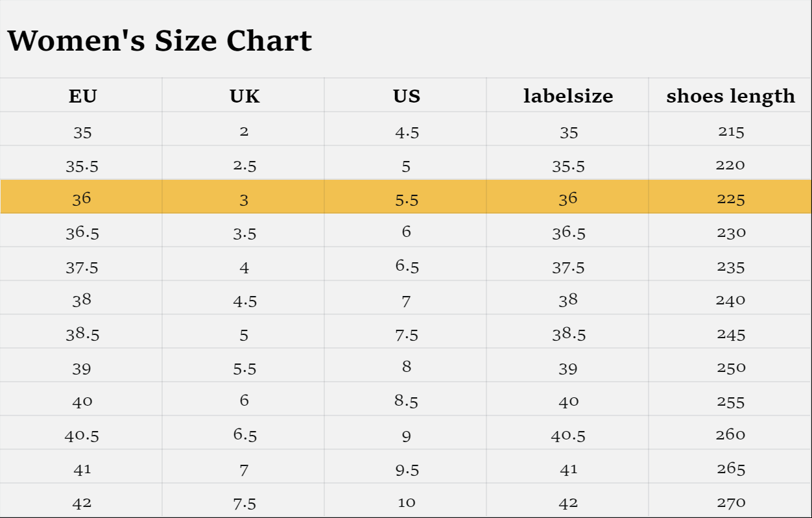Select the shoes length column header
Image resolution: width=812 pixels, height=518 pixels.
[x=730, y=96]
